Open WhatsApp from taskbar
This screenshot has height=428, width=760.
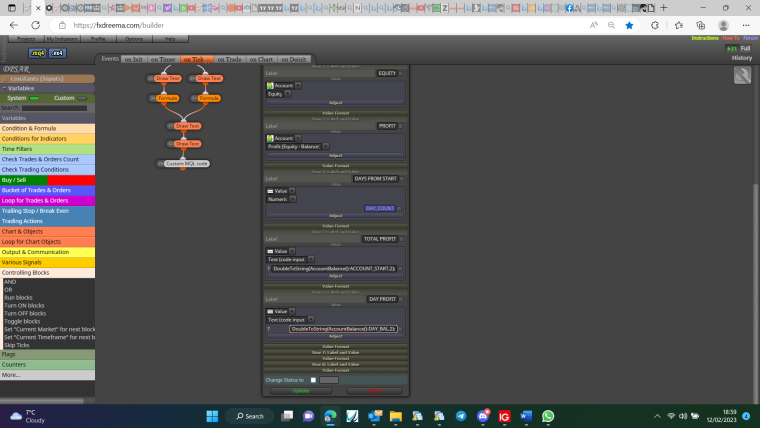[x=548, y=416]
